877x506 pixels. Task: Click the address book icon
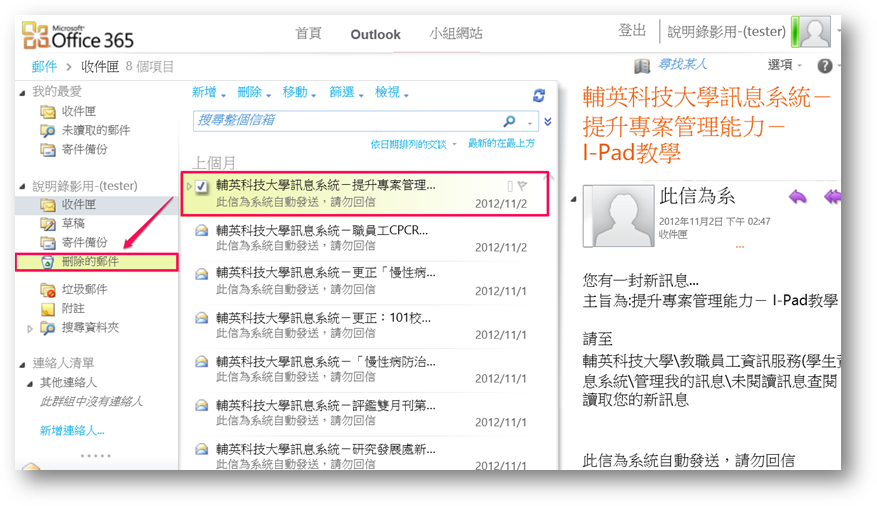tap(642, 66)
